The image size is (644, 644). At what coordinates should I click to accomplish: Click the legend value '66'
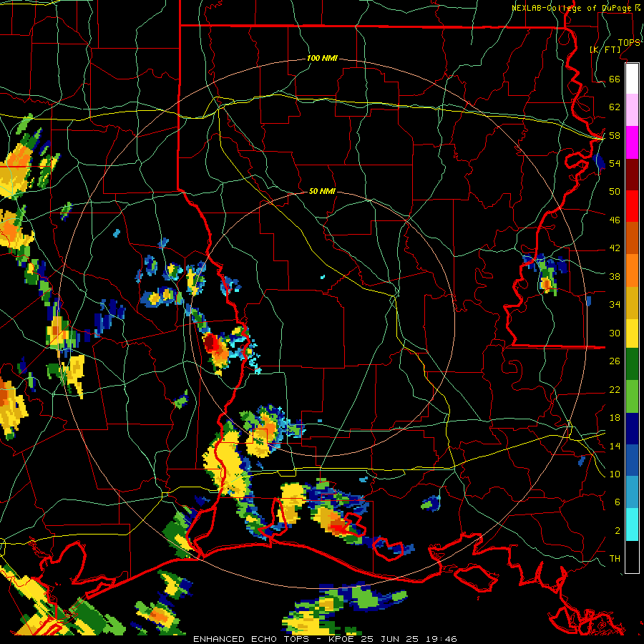(615, 79)
